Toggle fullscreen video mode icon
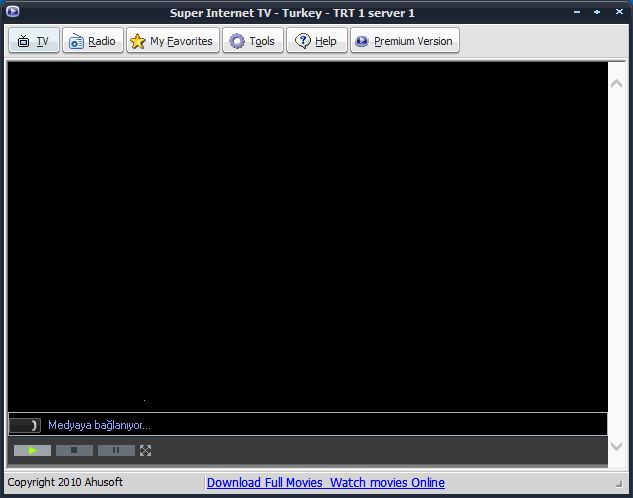 tap(145, 450)
